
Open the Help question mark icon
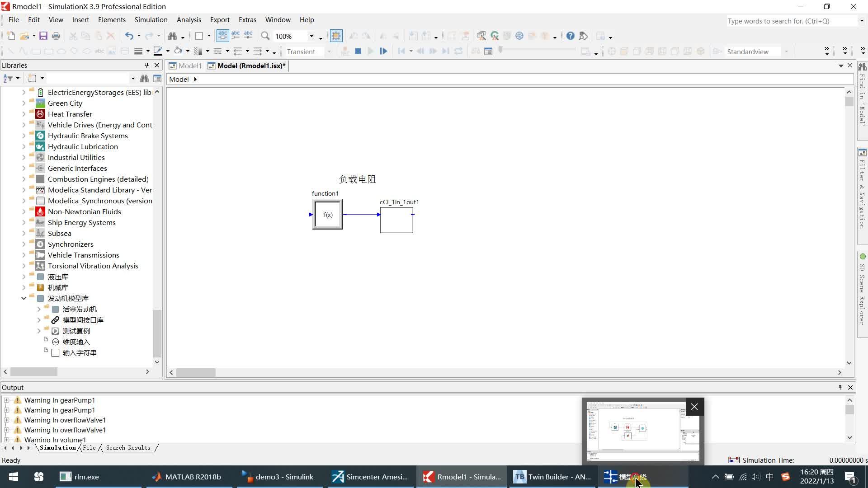tap(571, 36)
